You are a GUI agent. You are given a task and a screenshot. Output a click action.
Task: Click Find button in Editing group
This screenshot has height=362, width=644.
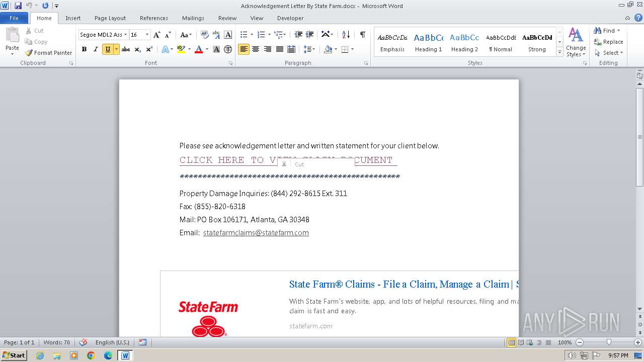(x=607, y=31)
